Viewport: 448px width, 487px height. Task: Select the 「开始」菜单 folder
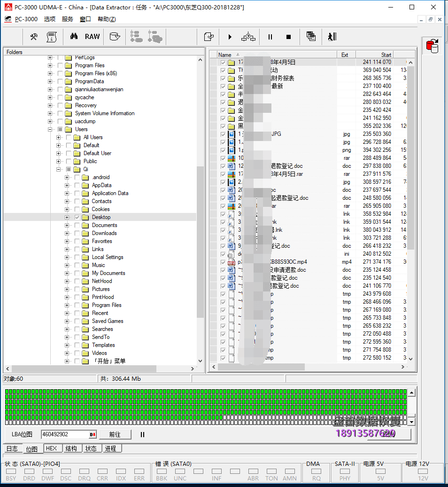pos(109,361)
